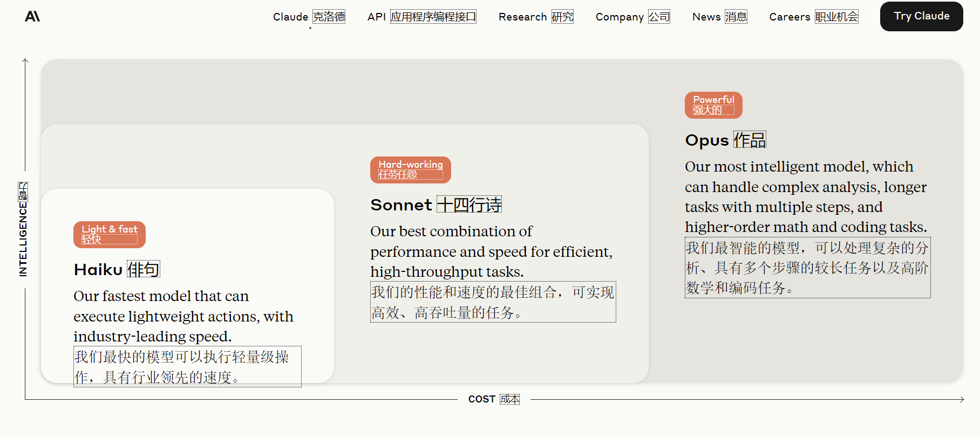The image size is (980, 437).
Task: Click the Chinese translation under Haiku description
Action: 187,367
